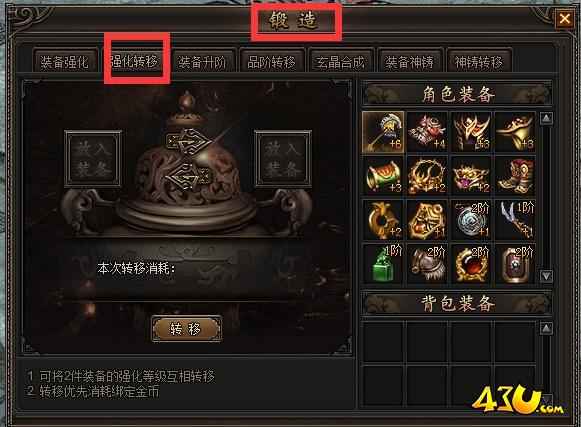The height and width of the screenshot is (427, 581).
Task: Select the round silver shield 2阶 +1 icon
Action: click(471, 220)
